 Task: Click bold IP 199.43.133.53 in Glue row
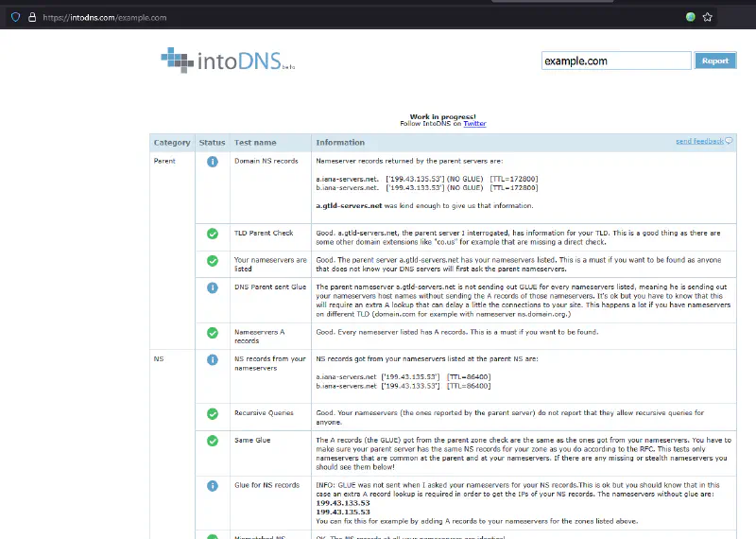343,503
